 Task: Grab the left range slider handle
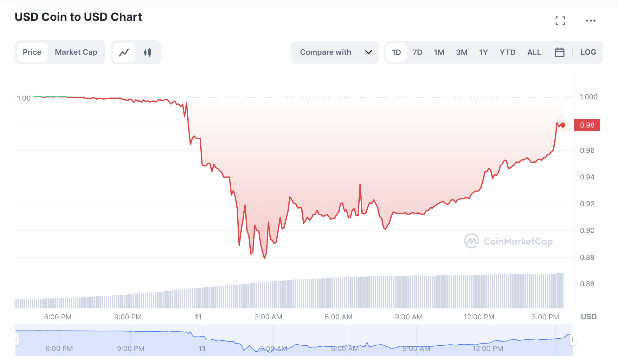coord(16,340)
